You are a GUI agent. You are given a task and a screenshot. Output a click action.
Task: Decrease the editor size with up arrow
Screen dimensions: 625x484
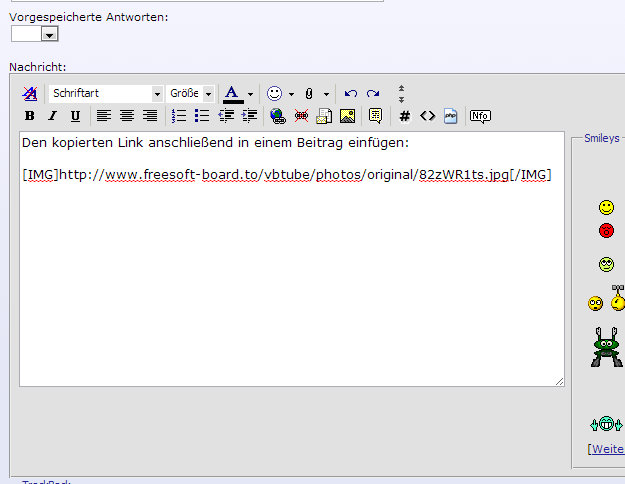401,89
